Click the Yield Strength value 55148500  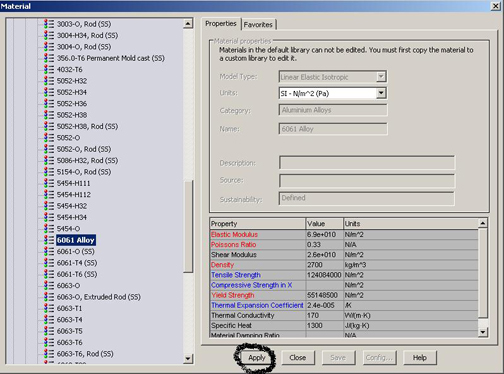tap(322, 295)
